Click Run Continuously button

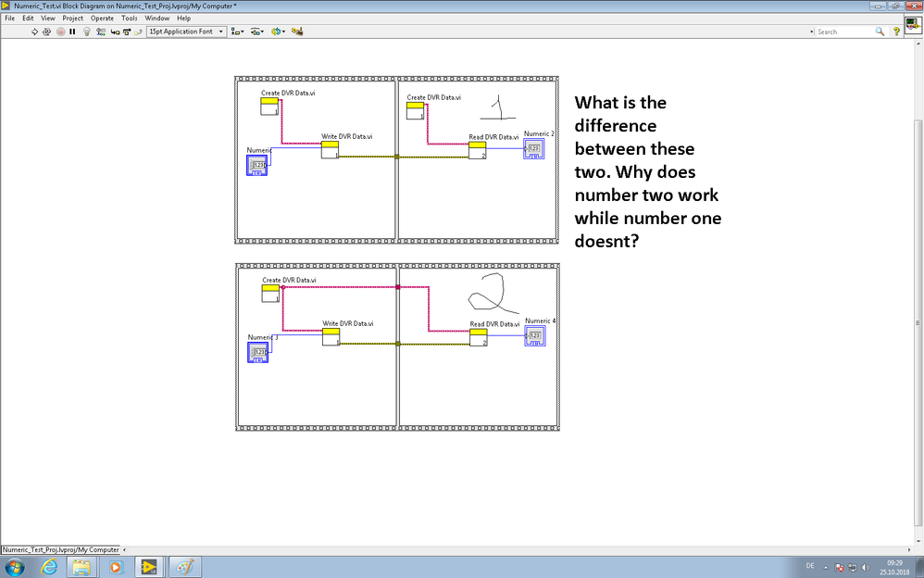[47, 31]
